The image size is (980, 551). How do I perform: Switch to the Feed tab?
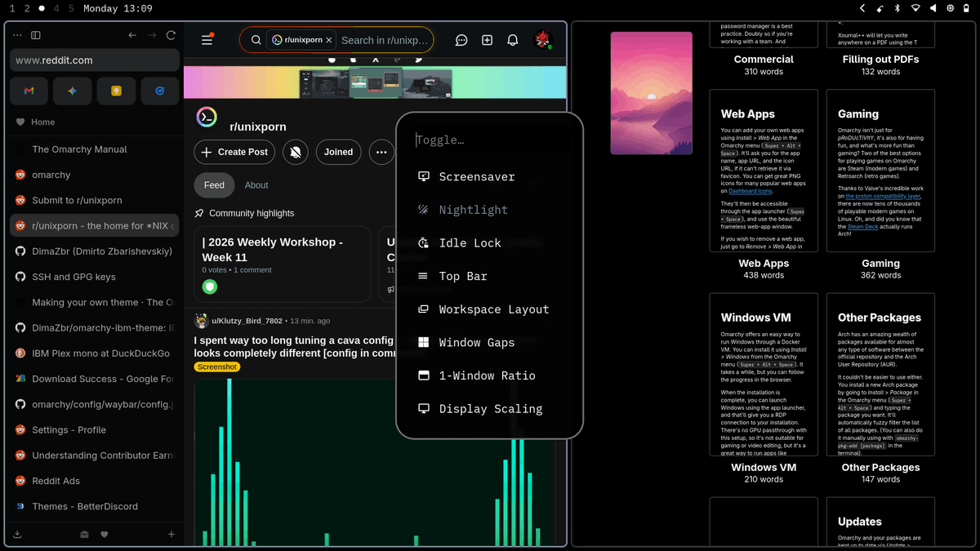[214, 185]
